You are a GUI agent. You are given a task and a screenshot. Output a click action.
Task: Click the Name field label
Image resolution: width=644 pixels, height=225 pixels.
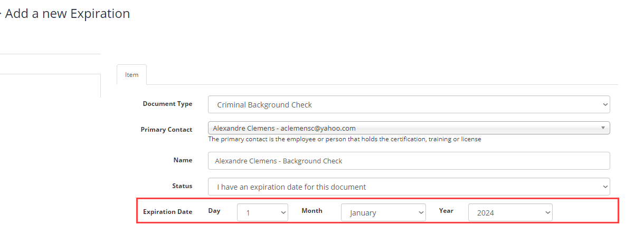pyautogui.click(x=183, y=160)
